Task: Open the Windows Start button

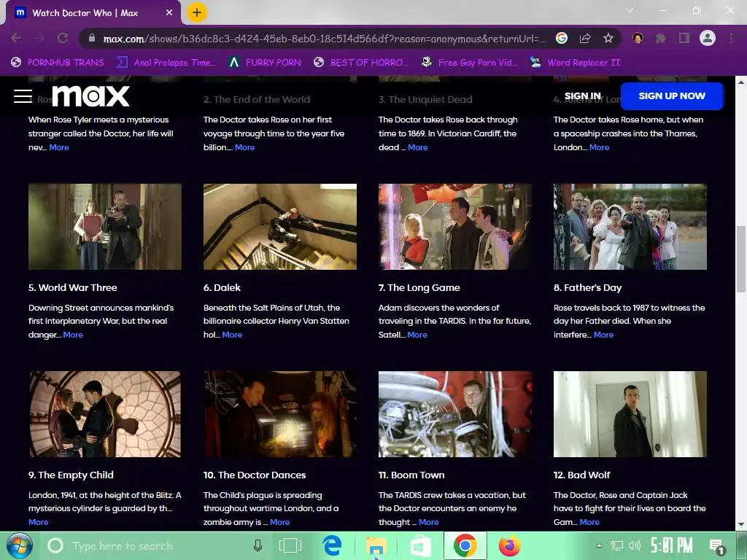Action: [x=19, y=545]
